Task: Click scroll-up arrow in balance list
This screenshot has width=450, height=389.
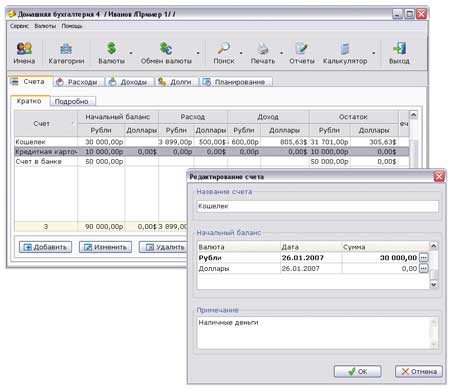Action: point(433,246)
